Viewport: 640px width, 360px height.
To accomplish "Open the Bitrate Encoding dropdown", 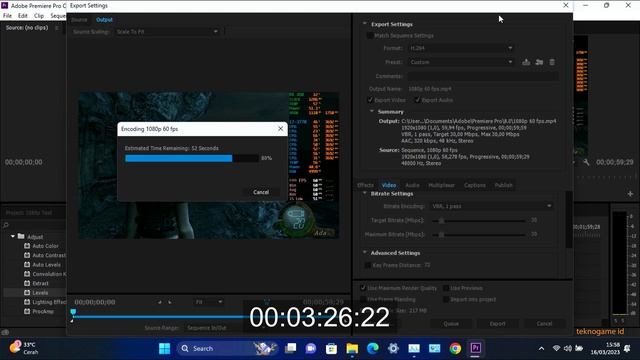I will [491, 206].
